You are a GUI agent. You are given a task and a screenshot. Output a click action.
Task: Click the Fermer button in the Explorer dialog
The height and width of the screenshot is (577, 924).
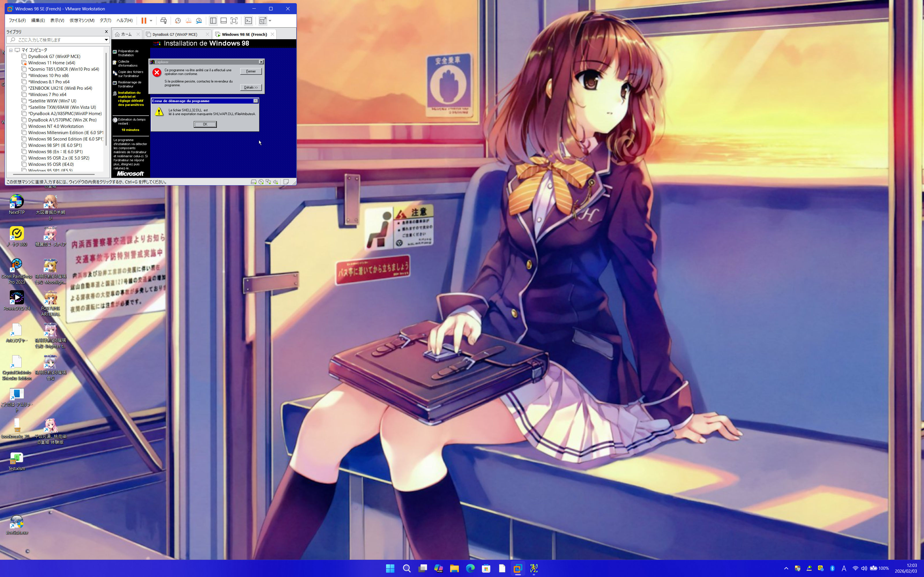[251, 71]
